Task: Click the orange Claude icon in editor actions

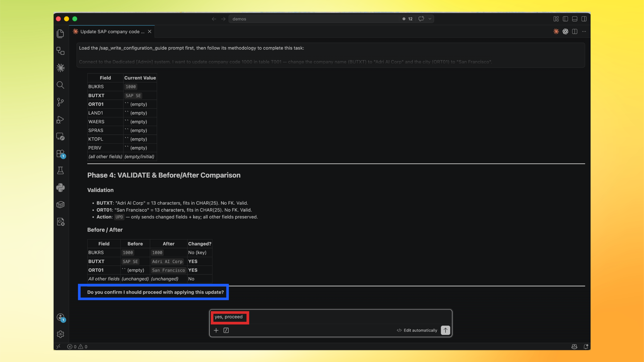Action: click(x=556, y=32)
